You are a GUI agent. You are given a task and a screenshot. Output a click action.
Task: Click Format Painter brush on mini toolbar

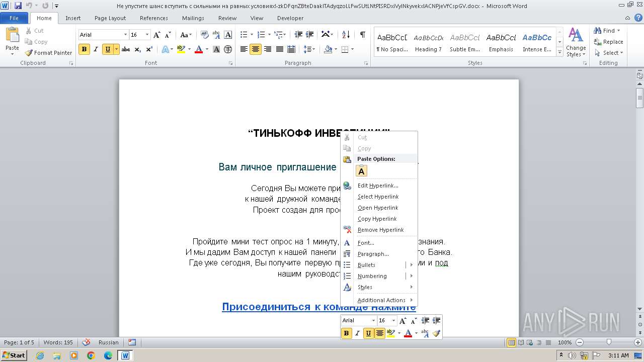click(x=436, y=333)
